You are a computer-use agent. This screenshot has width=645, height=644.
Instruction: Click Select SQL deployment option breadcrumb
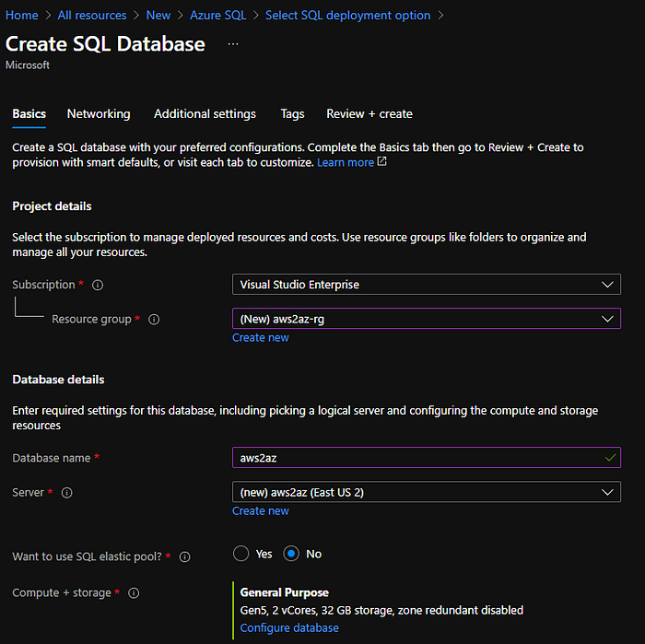(x=348, y=16)
